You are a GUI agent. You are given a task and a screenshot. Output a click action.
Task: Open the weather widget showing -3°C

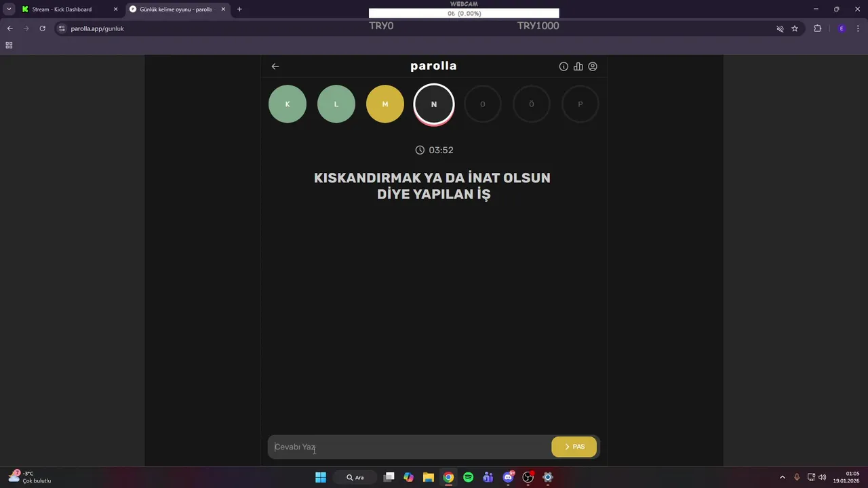tap(30, 477)
